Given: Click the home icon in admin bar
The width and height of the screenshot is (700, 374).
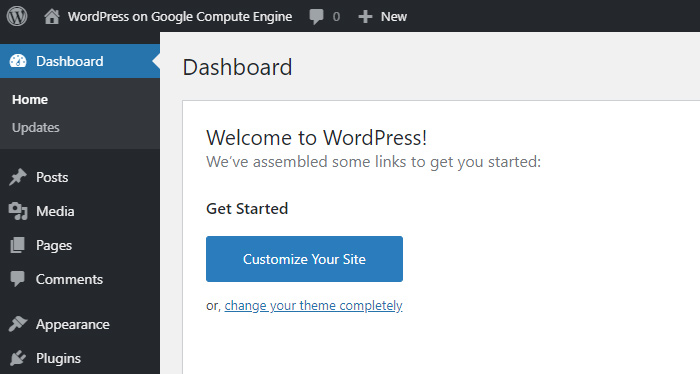Looking at the screenshot, I should click(52, 17).
